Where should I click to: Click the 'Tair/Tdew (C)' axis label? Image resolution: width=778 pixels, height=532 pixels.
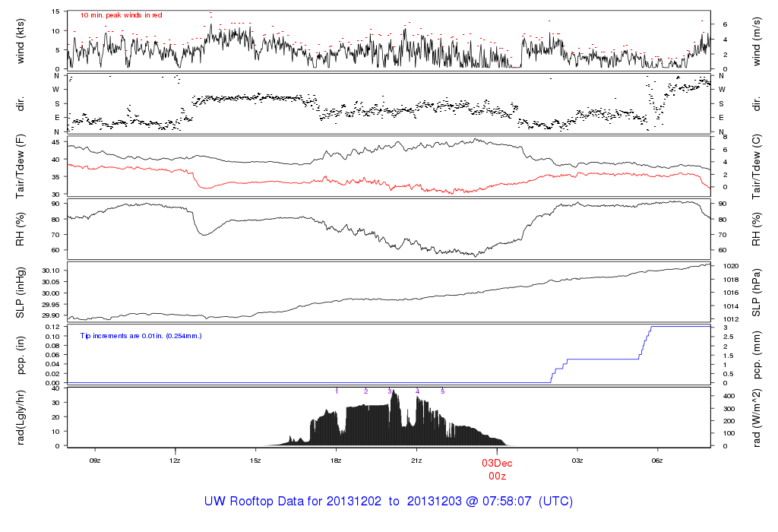tap(756, 166)
